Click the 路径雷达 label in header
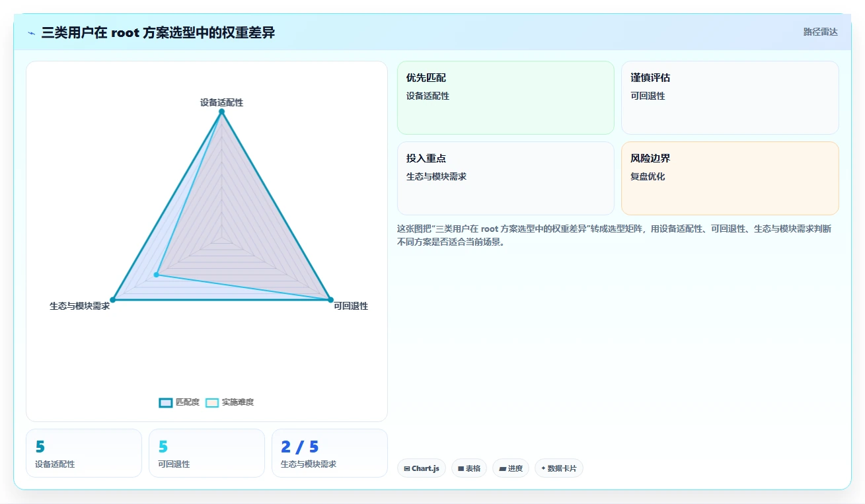Screen dimensions: 865x504 (820, 32)
